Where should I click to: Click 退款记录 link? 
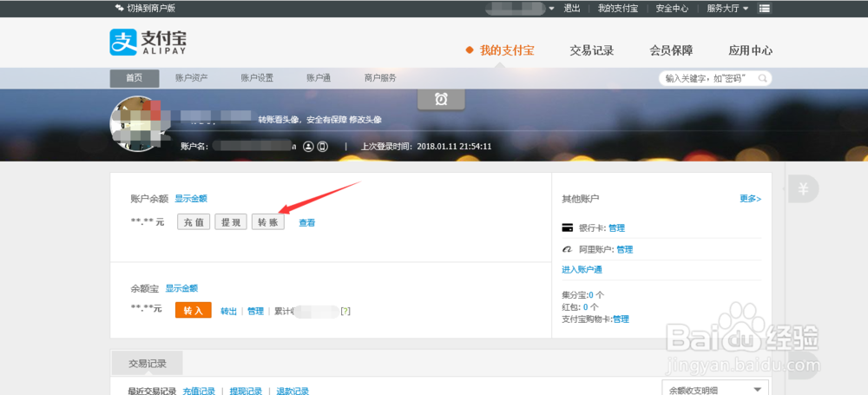pyautogui.click(x=293, y=392)
